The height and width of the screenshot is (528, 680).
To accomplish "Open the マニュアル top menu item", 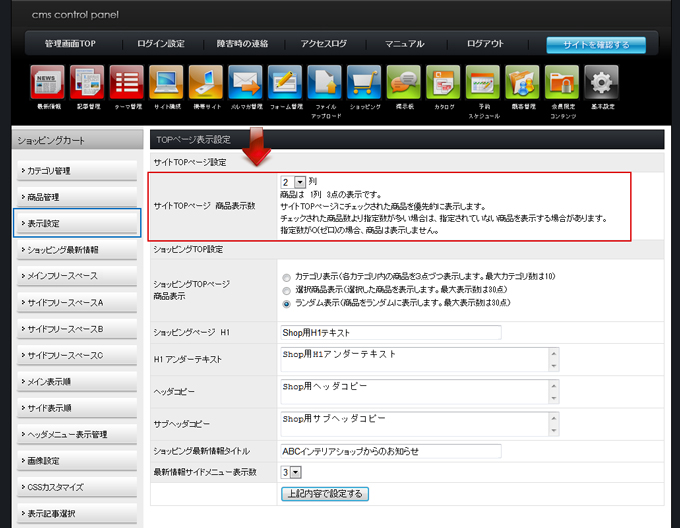I will pyautogui.click(x=404, y=44).
